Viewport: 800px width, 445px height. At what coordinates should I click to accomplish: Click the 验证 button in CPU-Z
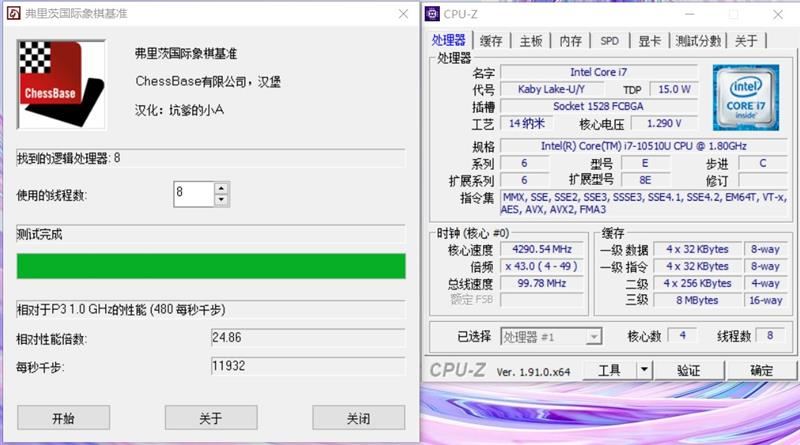point(689,370)
